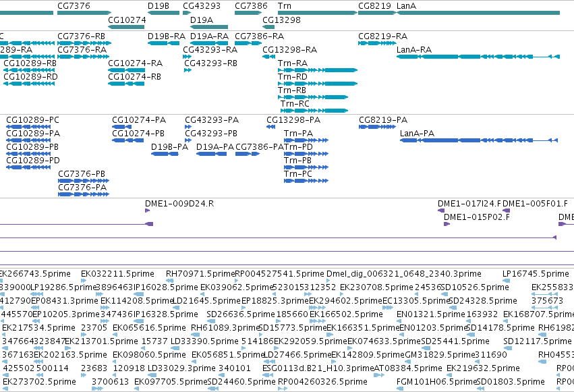The image size is (574, 392).
Task: Select the LP16745.5prime EST label
Action: pos(536,274)
